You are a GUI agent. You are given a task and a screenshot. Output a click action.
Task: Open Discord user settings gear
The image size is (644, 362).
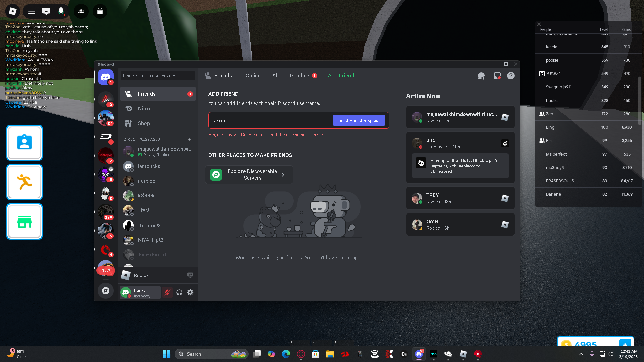(x=190, y=292)
